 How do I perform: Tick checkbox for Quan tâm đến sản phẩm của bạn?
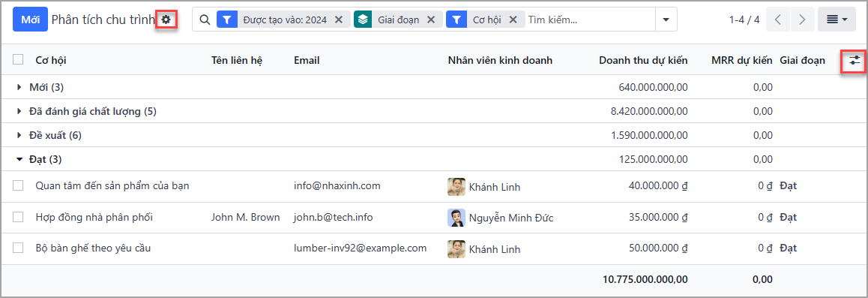(x=18, y=186)
